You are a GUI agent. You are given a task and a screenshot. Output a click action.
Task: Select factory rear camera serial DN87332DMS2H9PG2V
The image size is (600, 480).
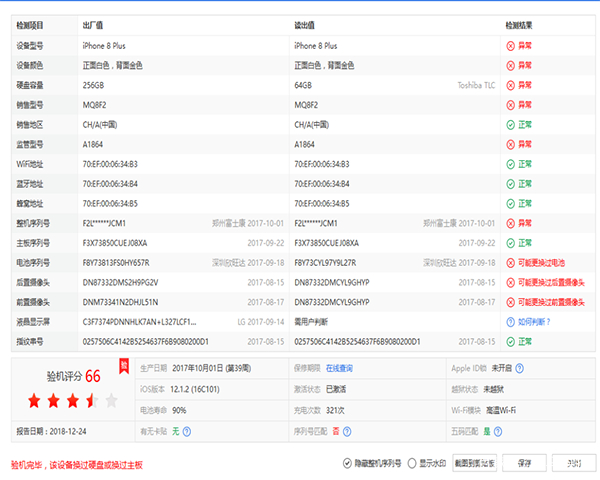(x=121, y=282)
